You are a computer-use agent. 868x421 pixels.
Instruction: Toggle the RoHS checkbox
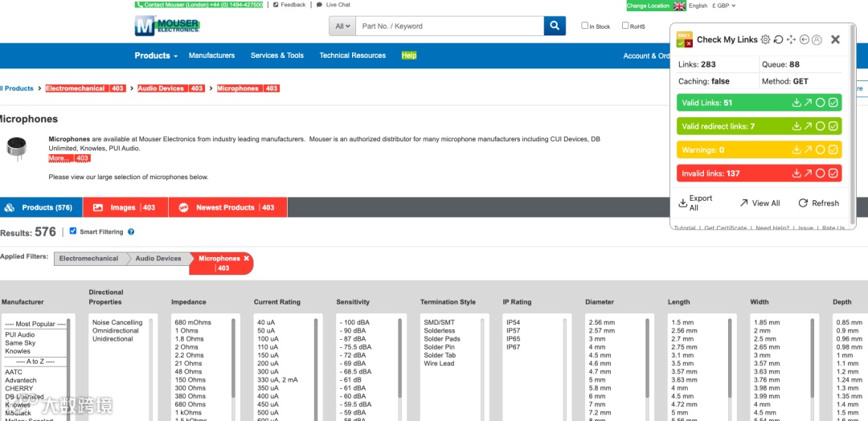[x=625, y=26]
